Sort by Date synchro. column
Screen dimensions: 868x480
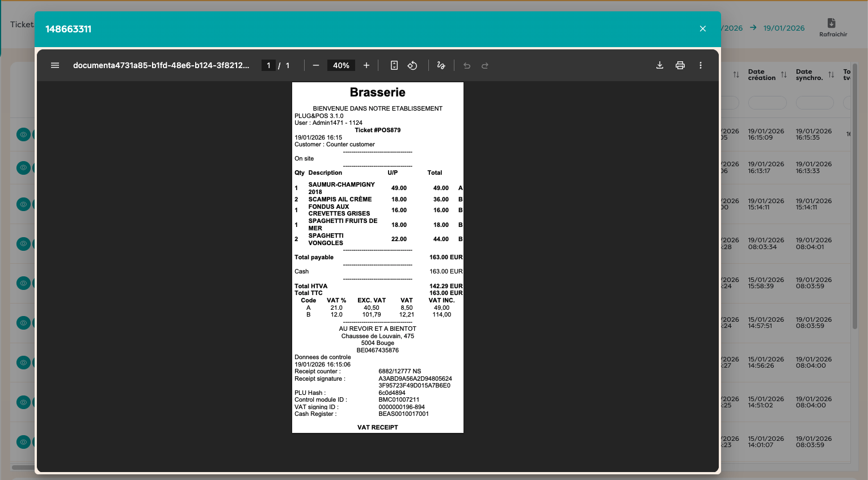[831, 75]
